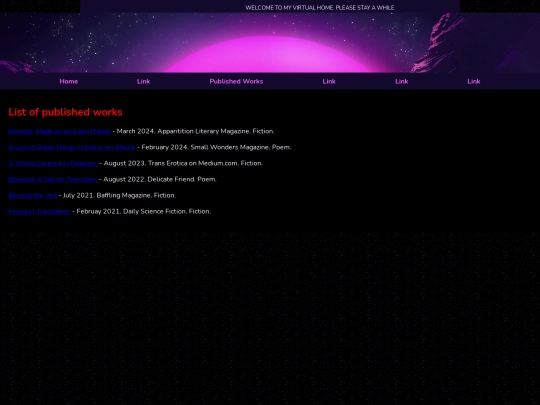The image size is (540, 405).
Task: Open the poem link dated August 2022
Action: click(x=53, y=179)
